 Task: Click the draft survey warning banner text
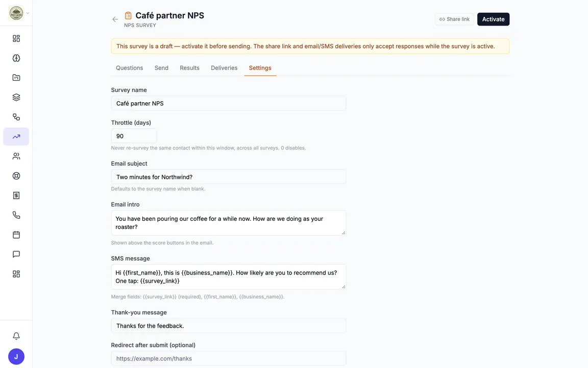(x=305, y=46)
